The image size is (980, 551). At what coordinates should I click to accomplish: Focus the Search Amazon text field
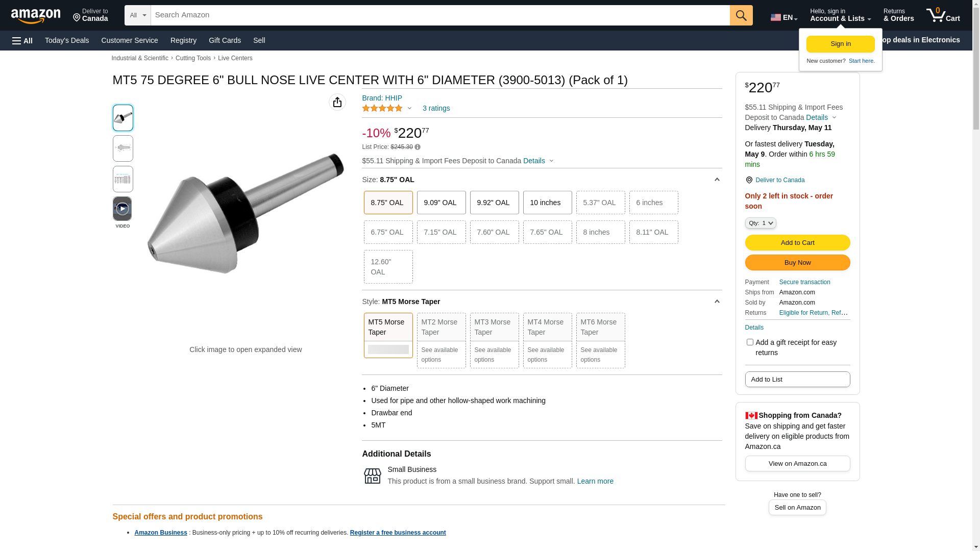click(440, 15)
